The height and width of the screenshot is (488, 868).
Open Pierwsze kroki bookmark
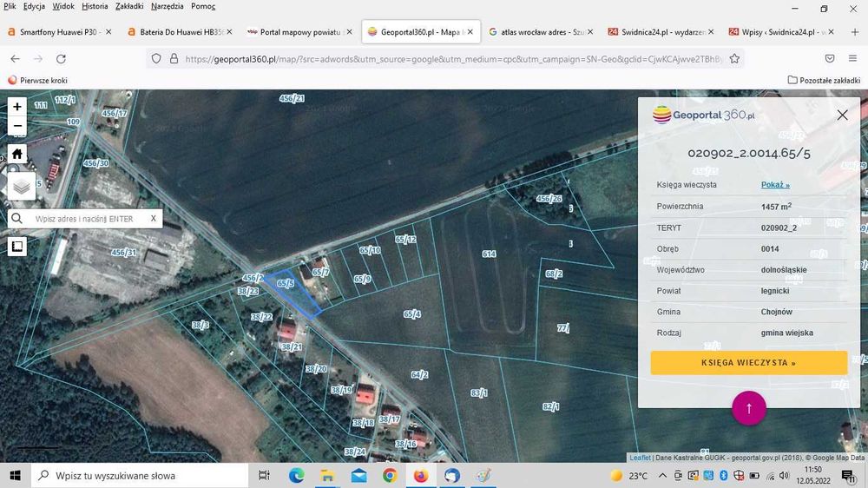pos(37,80)
